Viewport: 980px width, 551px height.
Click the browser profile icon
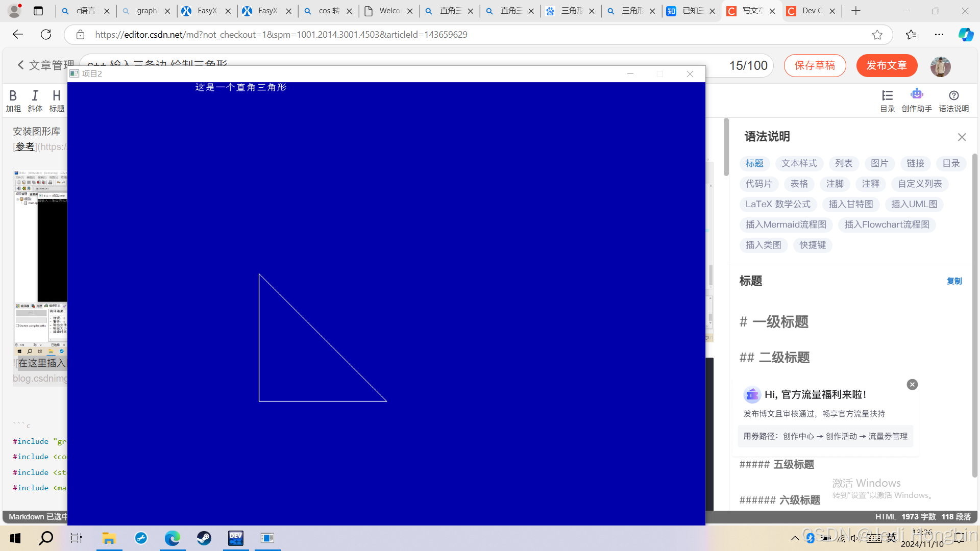coord(14,10)
